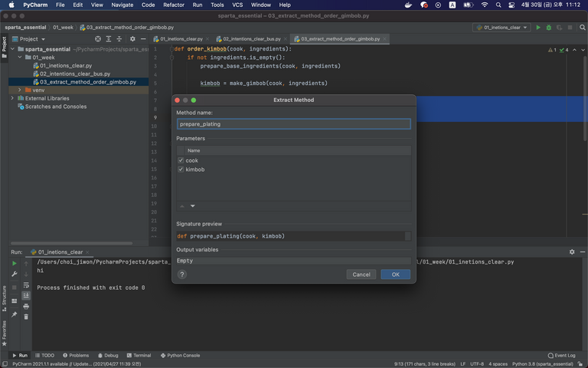
Task: Expand External Libraries node
Action: pyautogui.click(x=12, y=98)
